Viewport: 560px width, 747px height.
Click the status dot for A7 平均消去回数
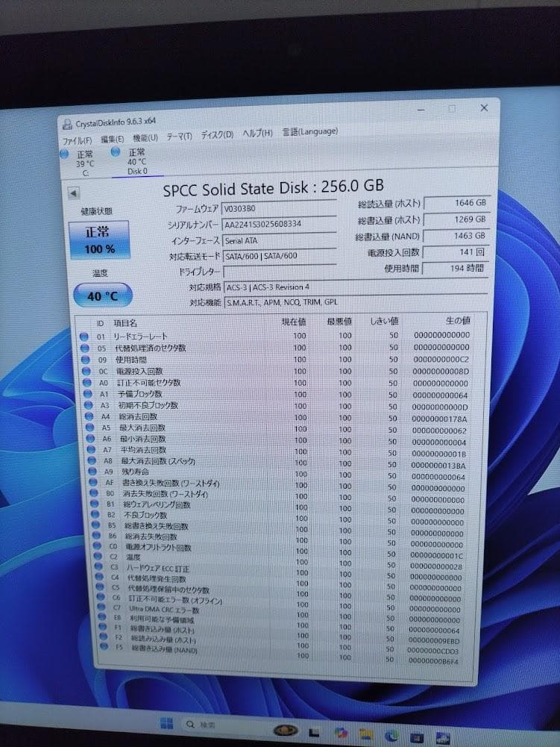[x=91, y=449]
